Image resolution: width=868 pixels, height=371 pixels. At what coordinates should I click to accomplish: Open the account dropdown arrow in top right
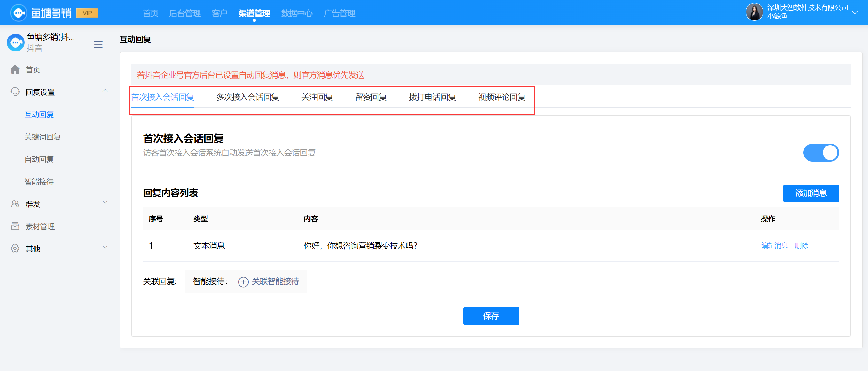855,12
